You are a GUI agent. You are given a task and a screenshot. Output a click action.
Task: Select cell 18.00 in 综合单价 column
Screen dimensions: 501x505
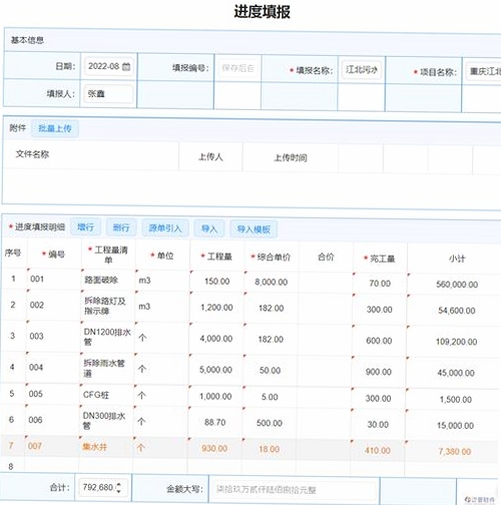(x=269, y=449)
